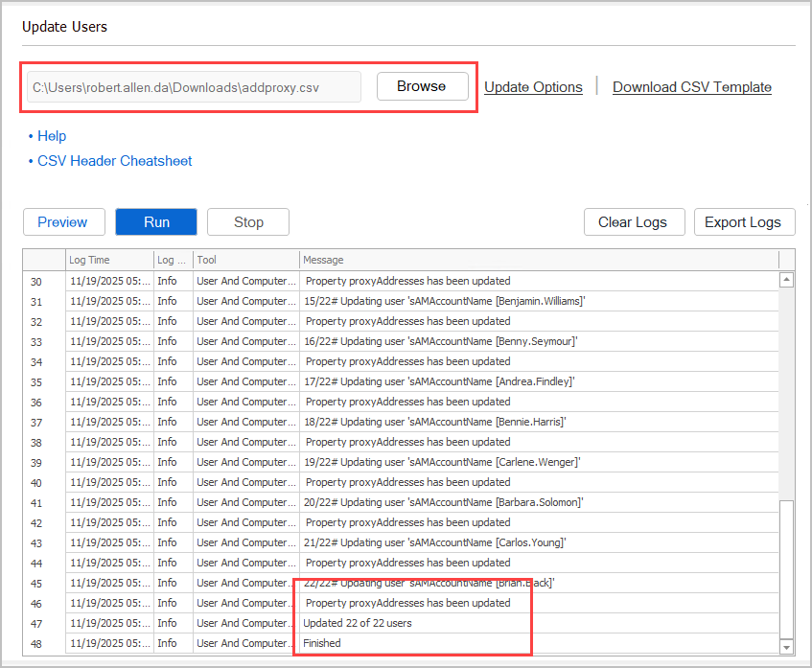
Task: Open the Update Options link
Action: pos(533,86)
